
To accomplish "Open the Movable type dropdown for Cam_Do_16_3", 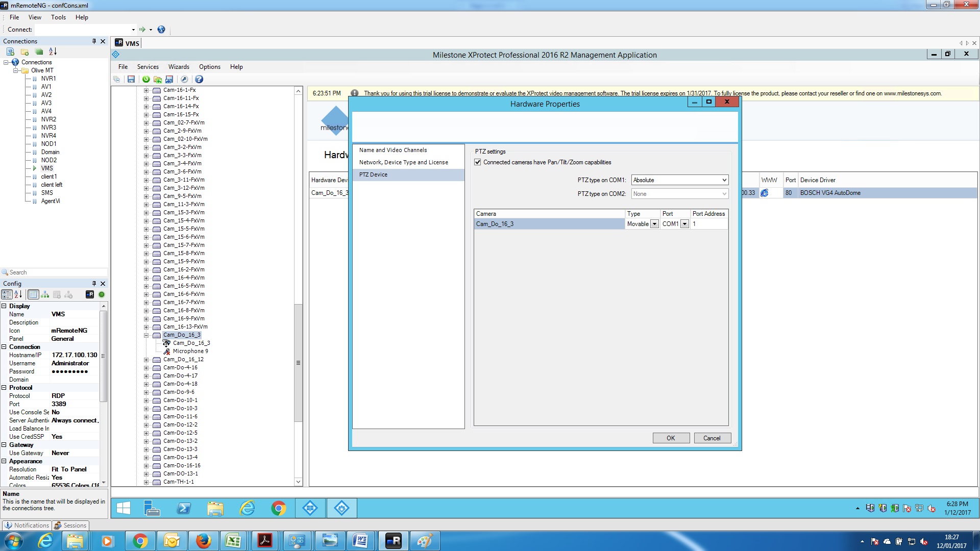I will [654, 224].
